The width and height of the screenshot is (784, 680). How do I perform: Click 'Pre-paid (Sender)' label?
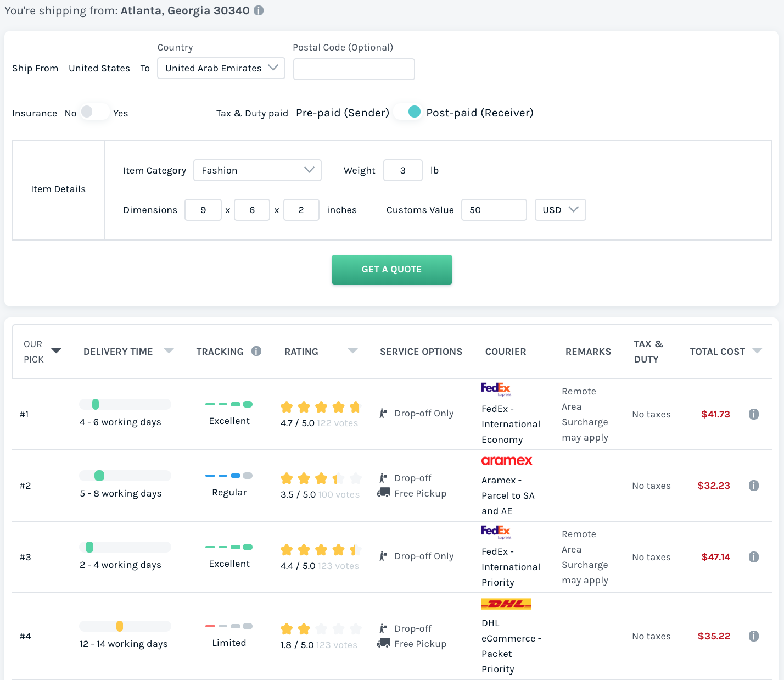[343, 113]
